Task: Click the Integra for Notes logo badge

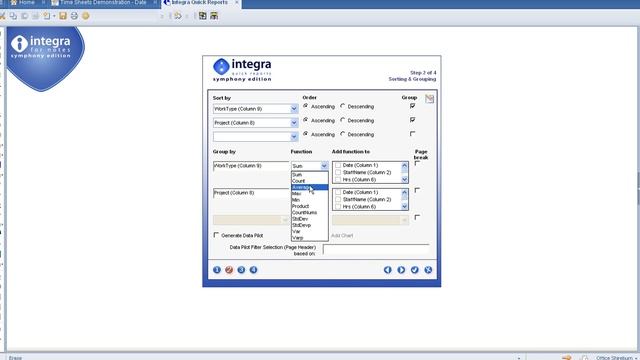Action: (45, 58)
